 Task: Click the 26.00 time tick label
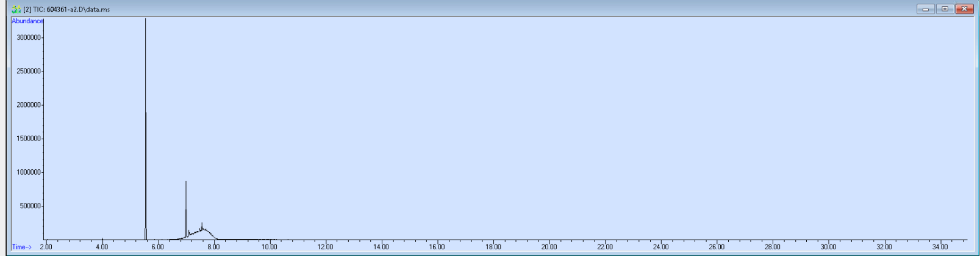[717, 247]
